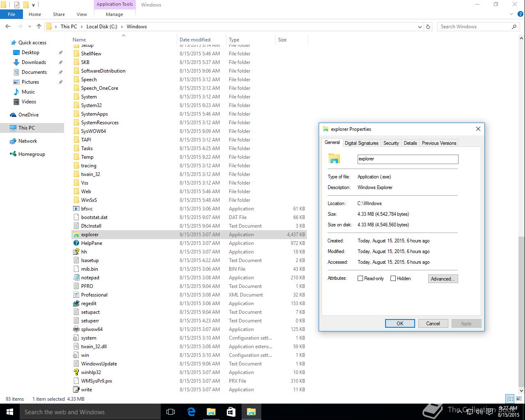525x420 pixels.
Task: Open the Customize Quick Access Toolbar dropdown
Action: [x=34, y=5]
